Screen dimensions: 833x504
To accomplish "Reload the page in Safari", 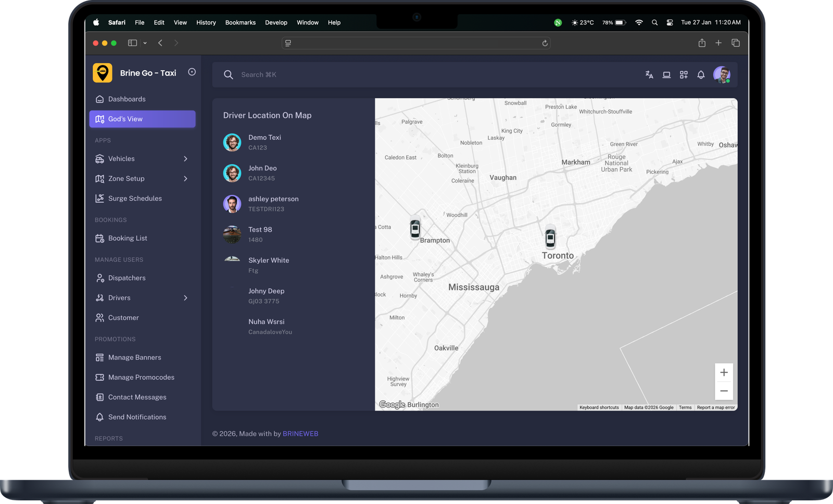I will tap(545, 43).
